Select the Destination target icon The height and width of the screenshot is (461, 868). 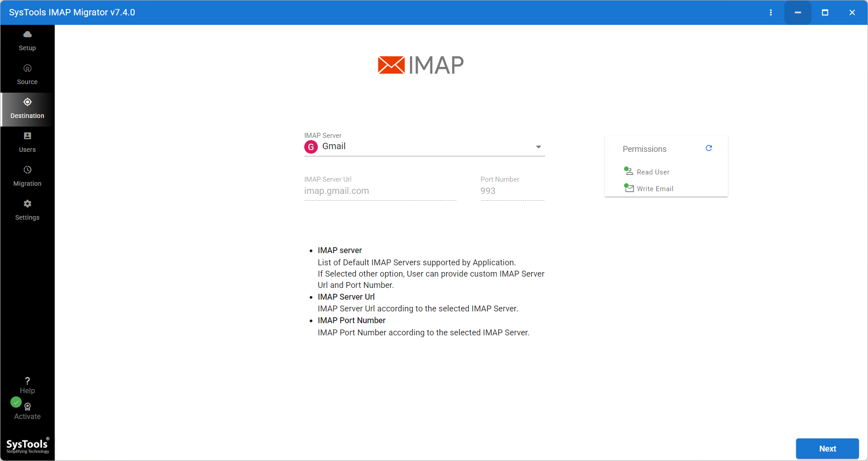(x=27, y=102)
